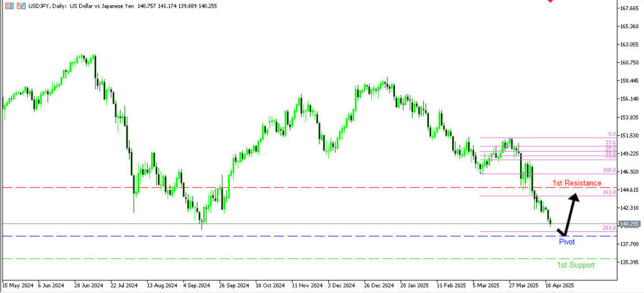The height and width of the screenshot is (293, 644).
Task: Click 135.395 on the price axis
Action: (629, 262)
